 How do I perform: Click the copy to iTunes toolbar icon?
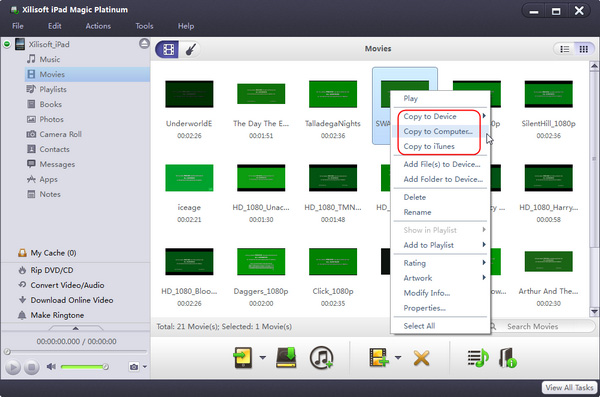tap(321, 358)
